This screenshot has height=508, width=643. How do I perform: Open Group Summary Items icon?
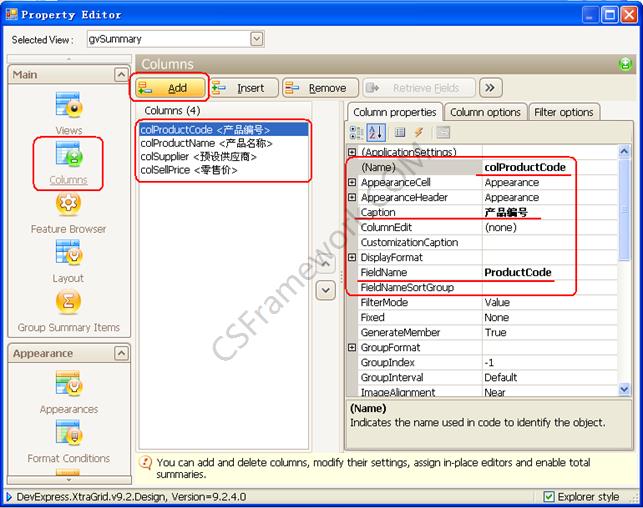pos(68,303)
